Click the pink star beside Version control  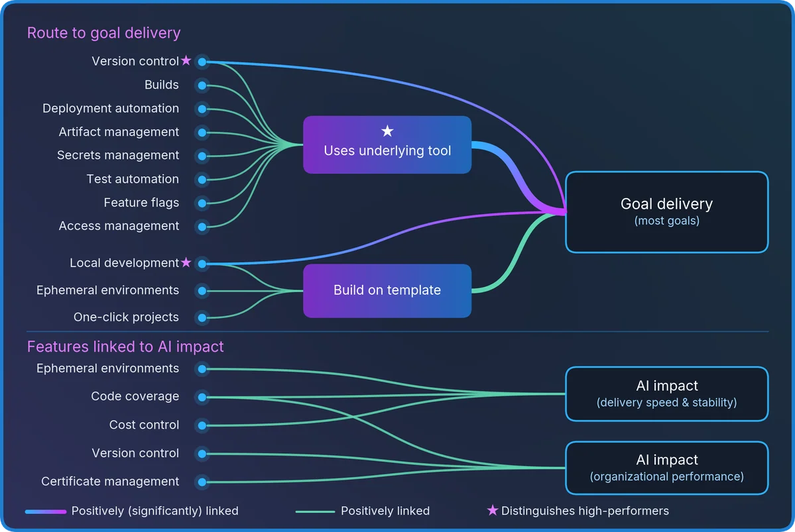click(x=186, y=60)
